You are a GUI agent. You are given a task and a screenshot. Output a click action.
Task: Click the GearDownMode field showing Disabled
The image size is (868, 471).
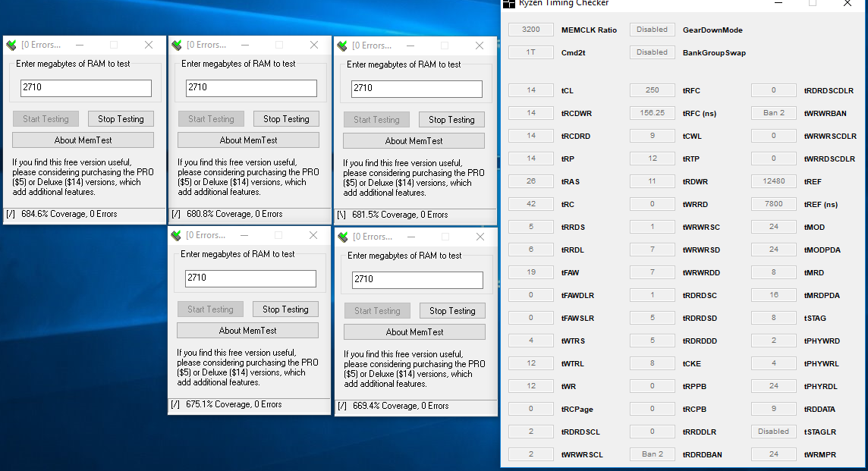(x=652, y=30)
